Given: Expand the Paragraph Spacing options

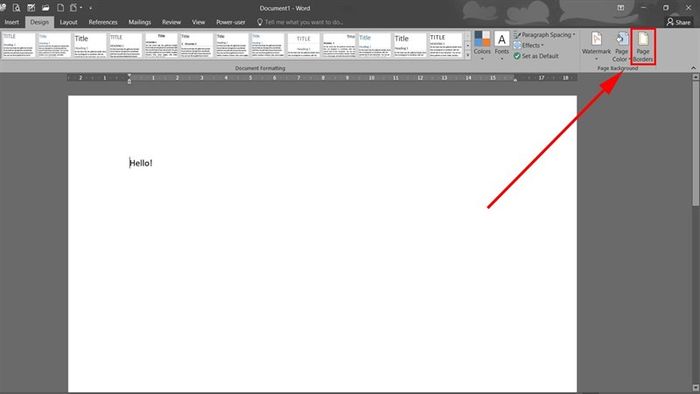Looking at the screenshot, I should 544,35.
